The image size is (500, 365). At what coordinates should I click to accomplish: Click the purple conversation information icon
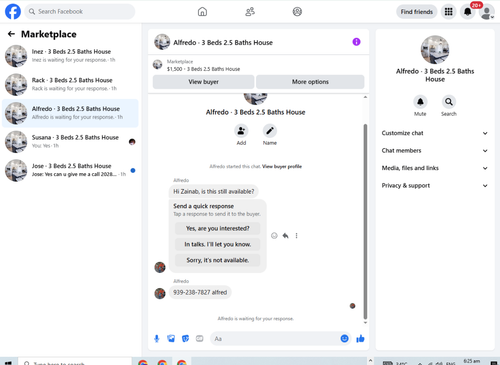point(356,42)
